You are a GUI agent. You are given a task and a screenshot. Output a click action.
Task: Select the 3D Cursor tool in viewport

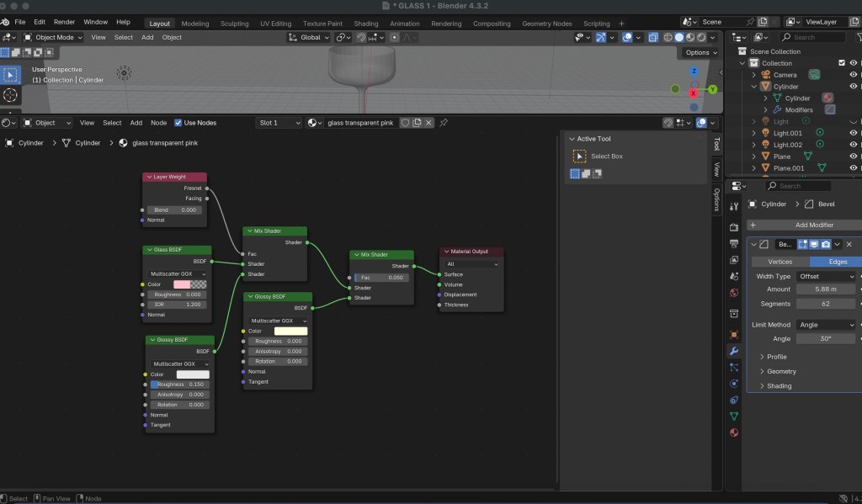pos(10,95)
